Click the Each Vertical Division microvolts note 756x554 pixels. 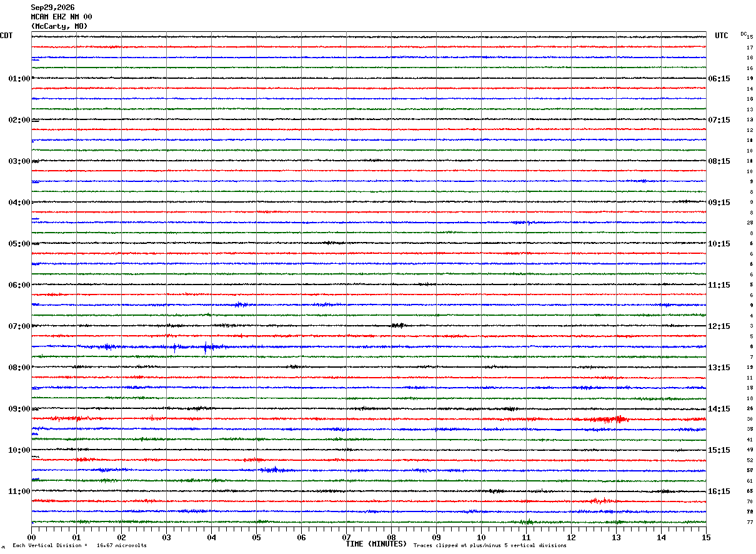(79, 546)
